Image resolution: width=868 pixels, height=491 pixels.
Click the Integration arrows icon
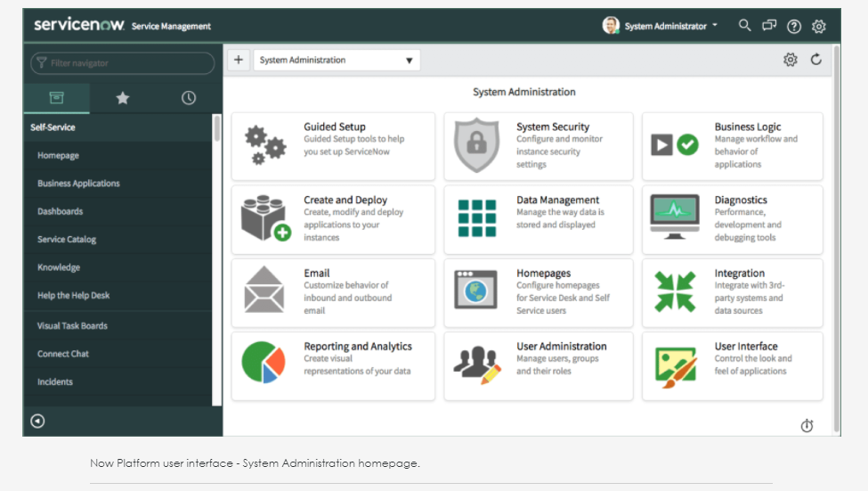pos(675,291)
